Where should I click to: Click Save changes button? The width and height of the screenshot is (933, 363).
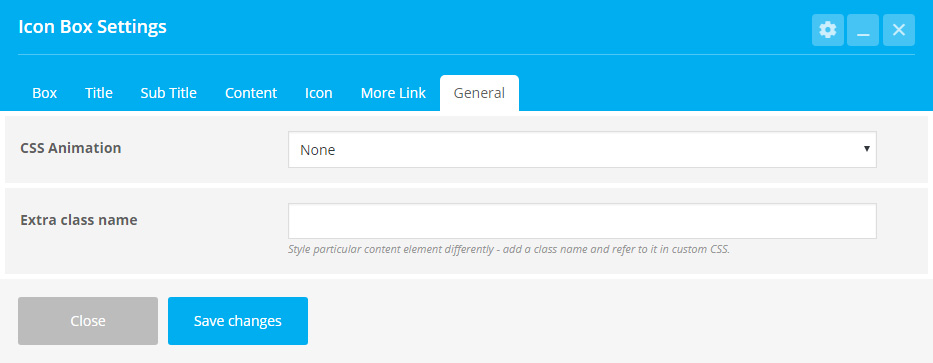pos(237,321)
